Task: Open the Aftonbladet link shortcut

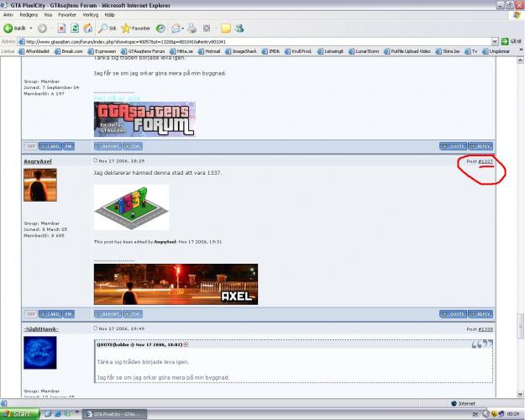Action: (34, 51)
